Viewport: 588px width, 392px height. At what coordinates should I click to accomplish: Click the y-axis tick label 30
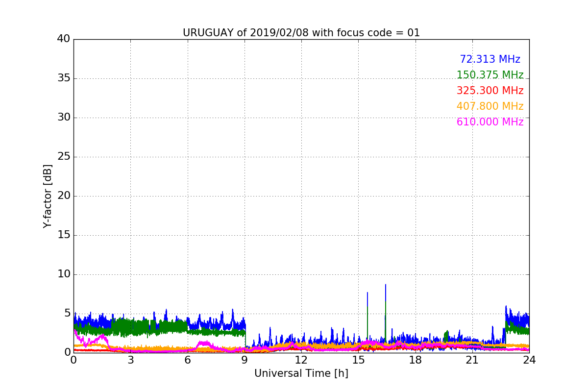64,118
